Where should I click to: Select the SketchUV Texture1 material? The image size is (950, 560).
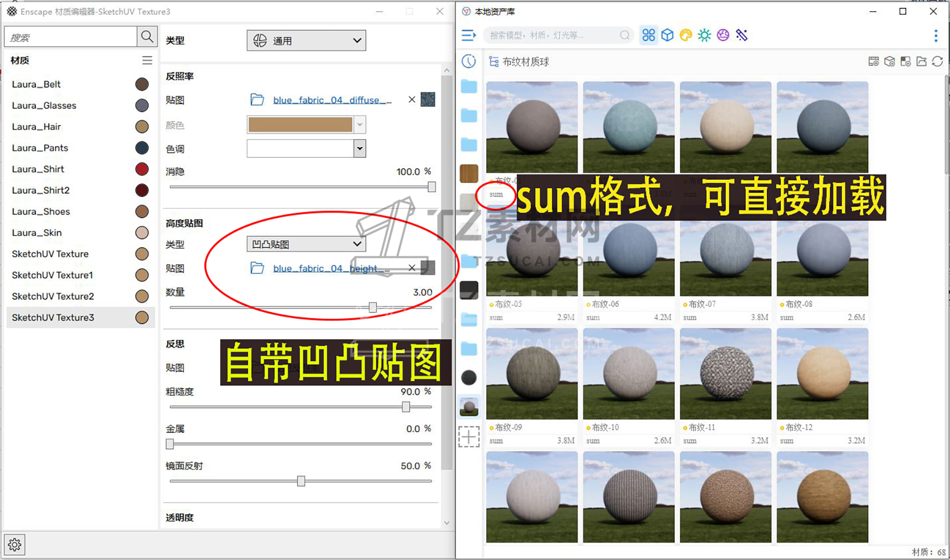point(80,275)
